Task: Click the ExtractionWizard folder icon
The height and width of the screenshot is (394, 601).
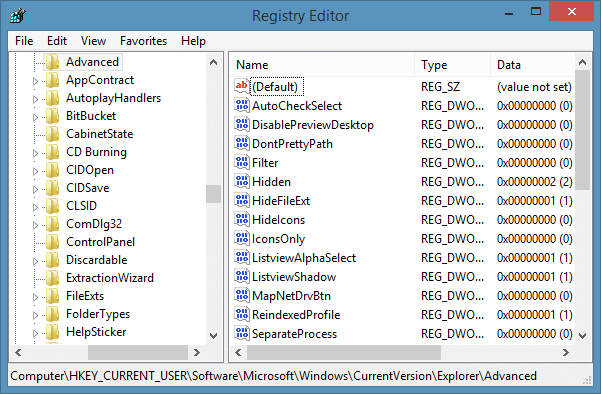Action: click(52, 278)
